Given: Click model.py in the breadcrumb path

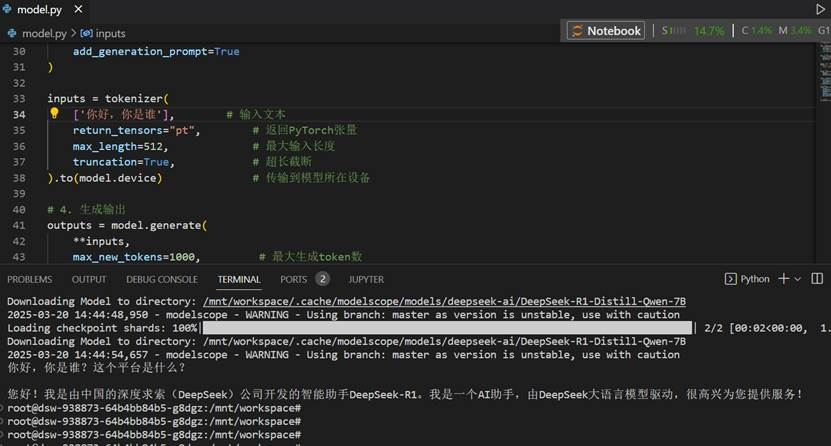Looking at the screenshot, I should (44, 33).
